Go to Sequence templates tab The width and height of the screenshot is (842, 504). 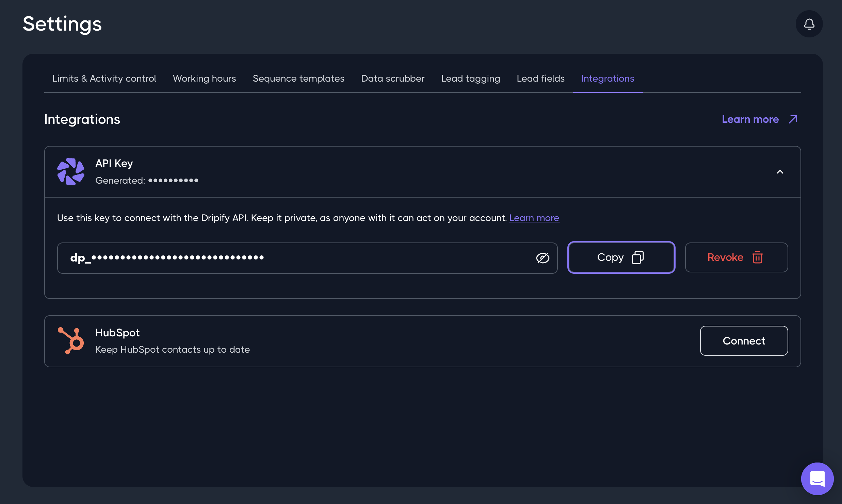[x=298, y=79]
